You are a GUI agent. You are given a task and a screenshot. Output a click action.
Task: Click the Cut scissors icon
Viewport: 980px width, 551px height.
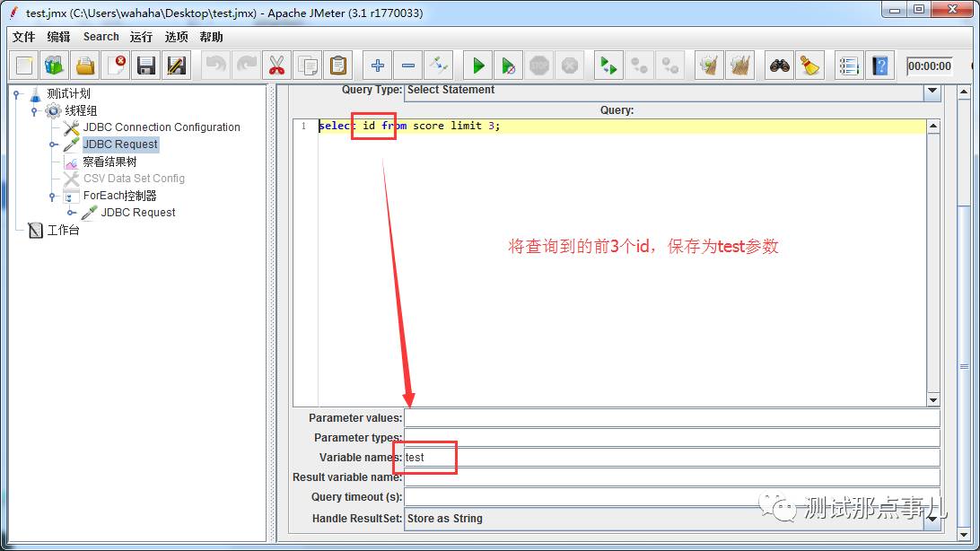[277, 65]
